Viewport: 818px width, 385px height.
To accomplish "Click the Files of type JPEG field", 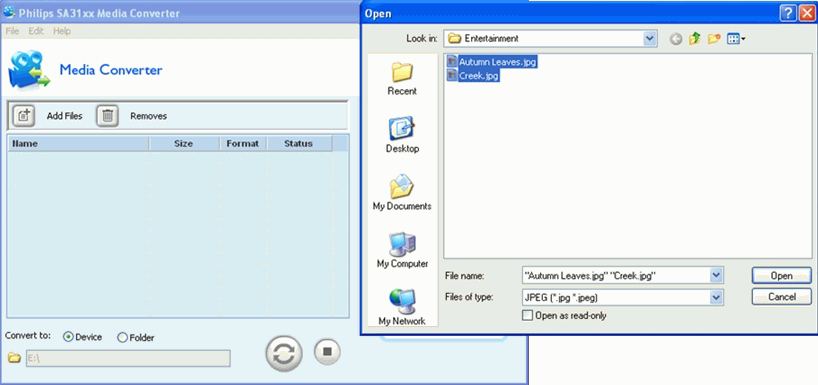I will (616, 297).
